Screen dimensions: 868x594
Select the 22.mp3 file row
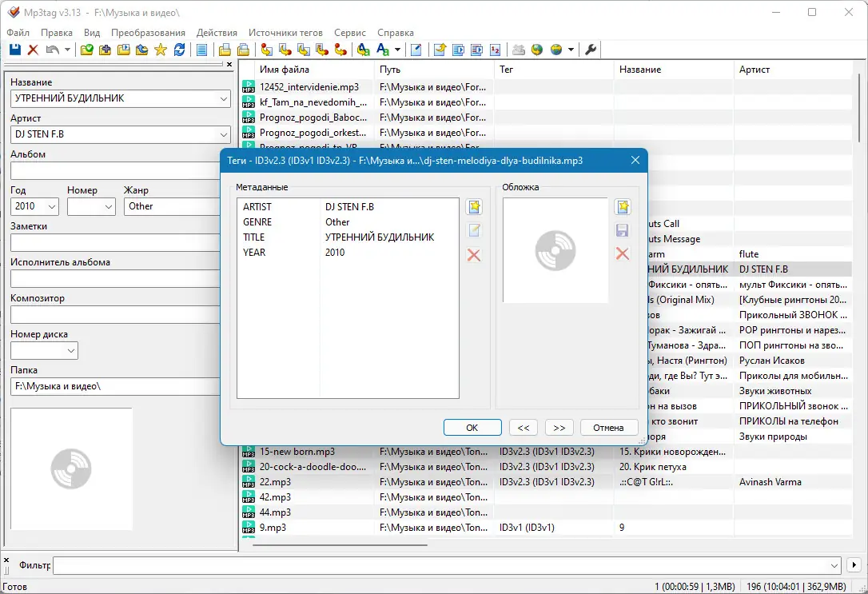(545, 482)
